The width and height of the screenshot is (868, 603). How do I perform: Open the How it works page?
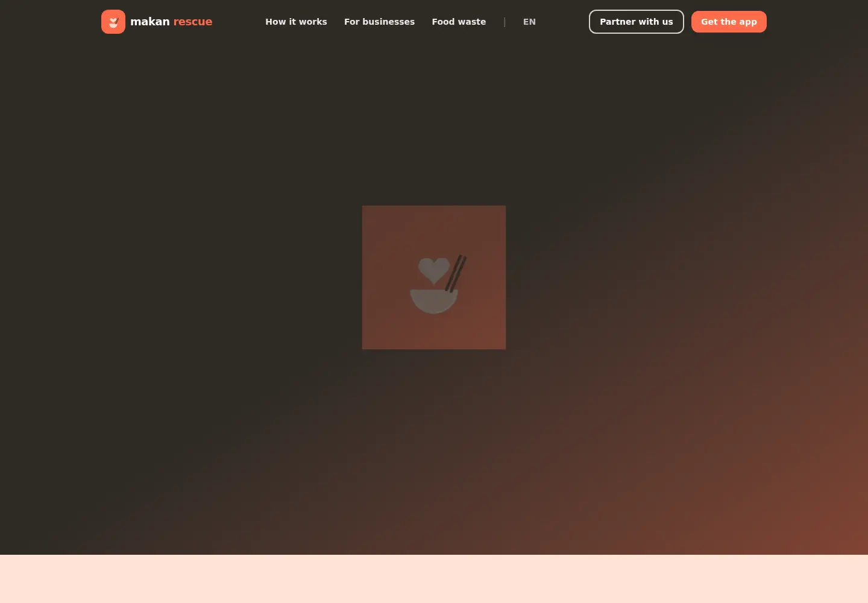(296, 22)
